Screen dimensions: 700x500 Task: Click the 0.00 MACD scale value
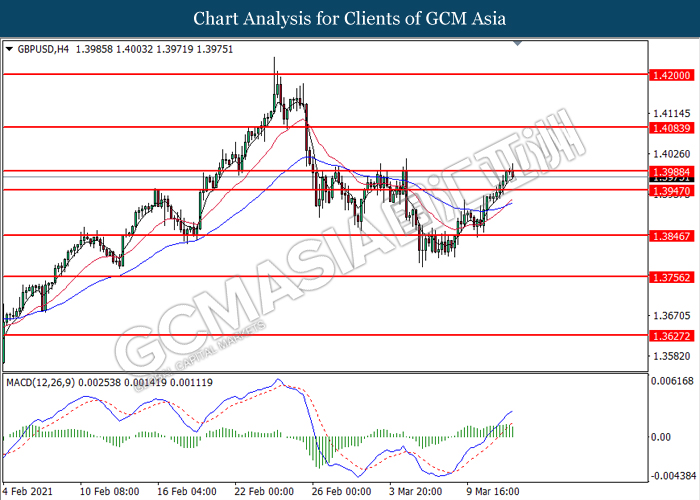(x=661, y=437)
